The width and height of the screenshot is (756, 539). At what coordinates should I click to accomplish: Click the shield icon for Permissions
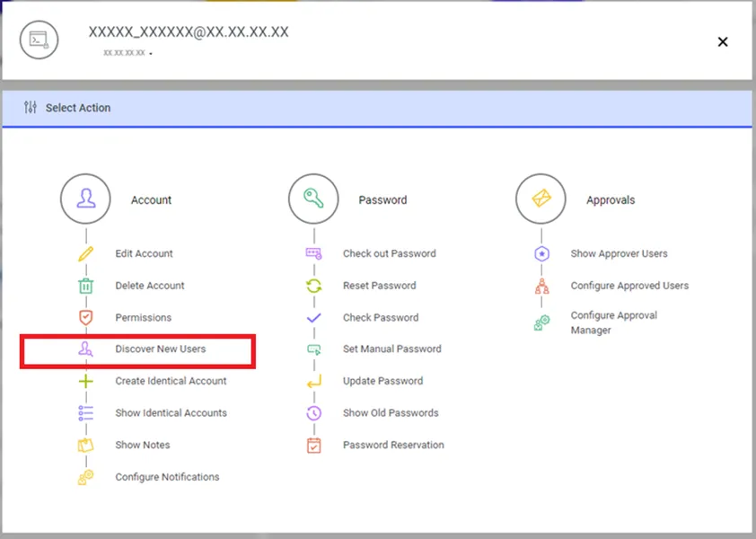coord(86,317)
